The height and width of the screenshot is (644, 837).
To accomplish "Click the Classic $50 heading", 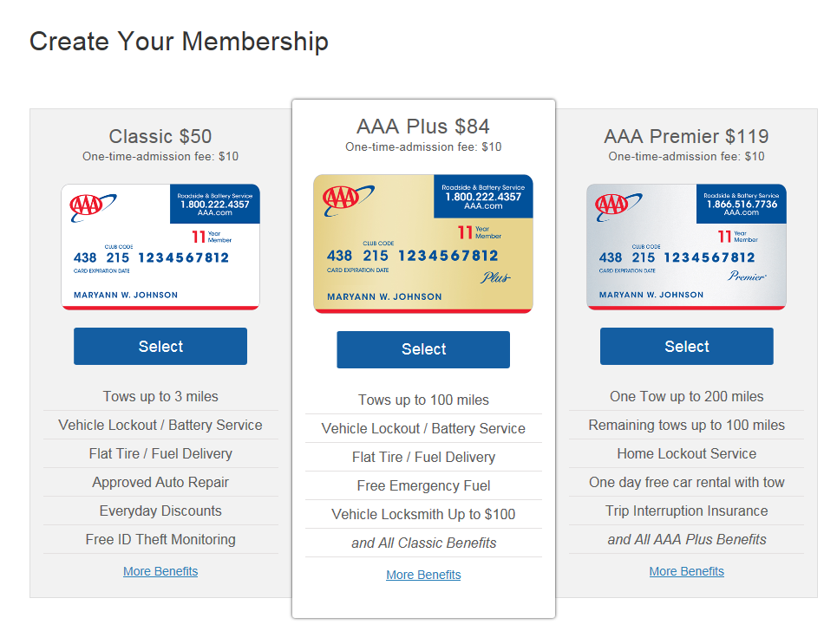I will [160, 136].
